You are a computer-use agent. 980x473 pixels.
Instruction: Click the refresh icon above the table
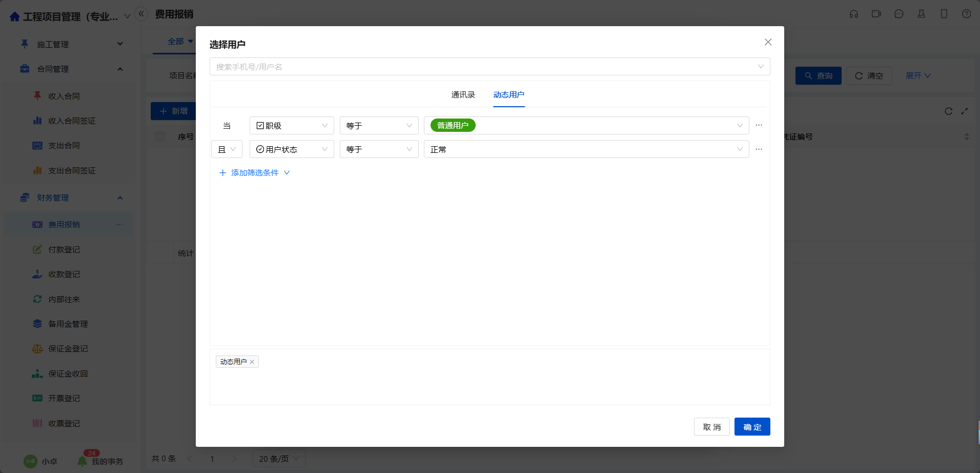click(948, 111)
